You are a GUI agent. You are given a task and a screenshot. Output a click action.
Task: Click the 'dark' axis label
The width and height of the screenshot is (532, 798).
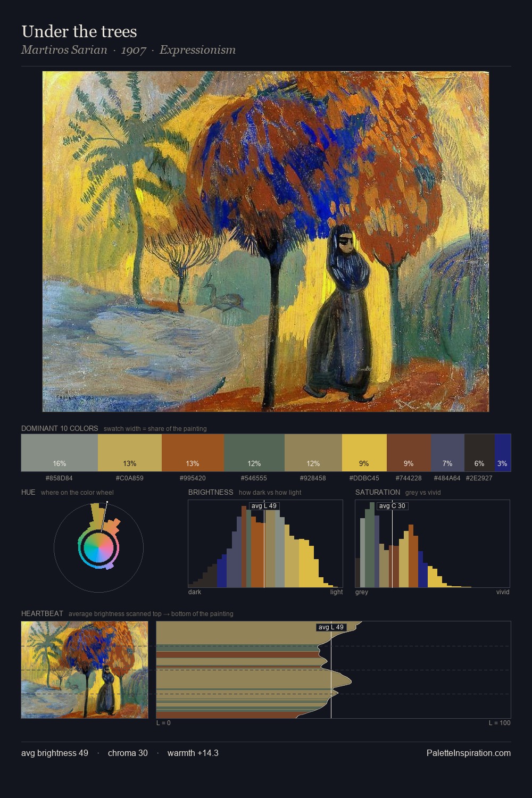pyautogui.click(x=195, y=592)
